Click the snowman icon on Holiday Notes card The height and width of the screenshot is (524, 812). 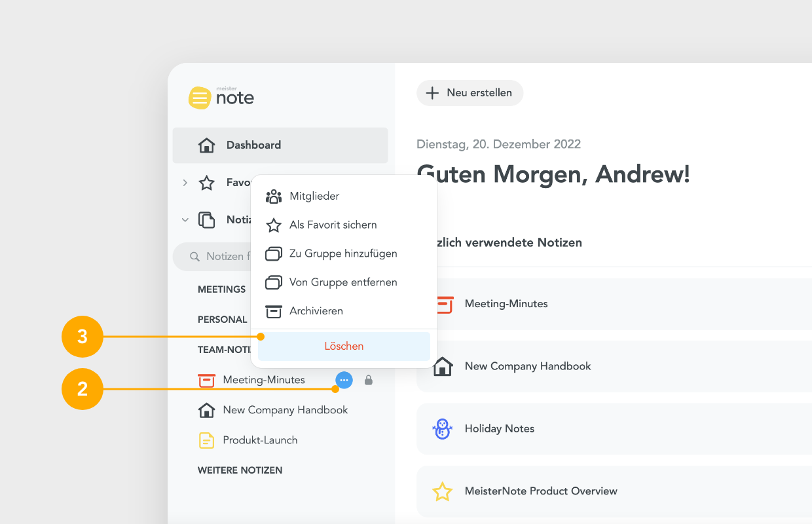(443, 429)
